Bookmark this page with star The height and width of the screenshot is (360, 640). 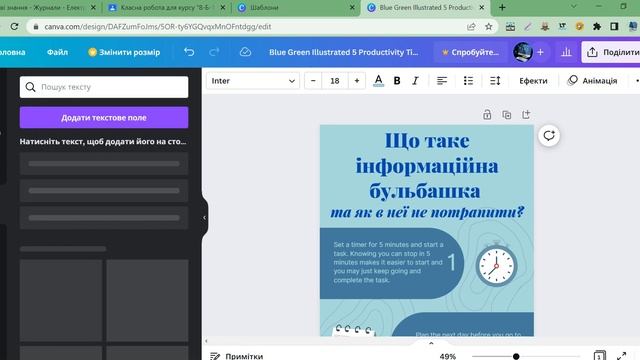pos(489,27)
